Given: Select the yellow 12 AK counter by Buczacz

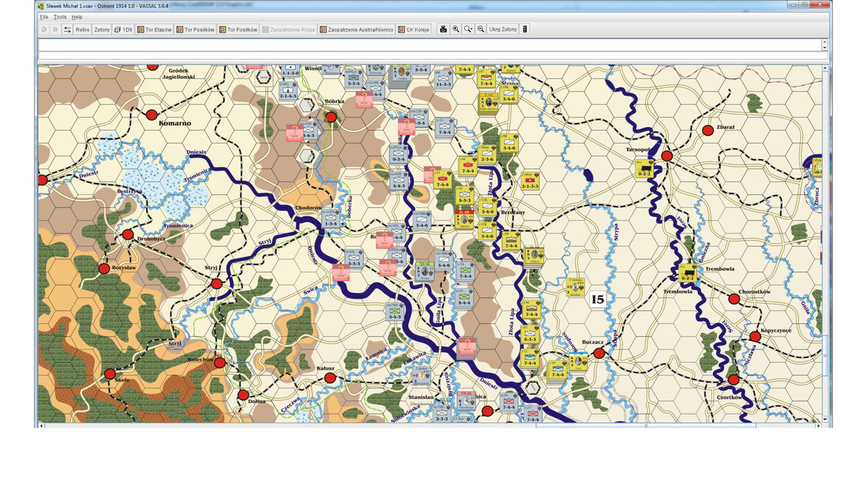Looking at the screenshot, I should (578, 362).
